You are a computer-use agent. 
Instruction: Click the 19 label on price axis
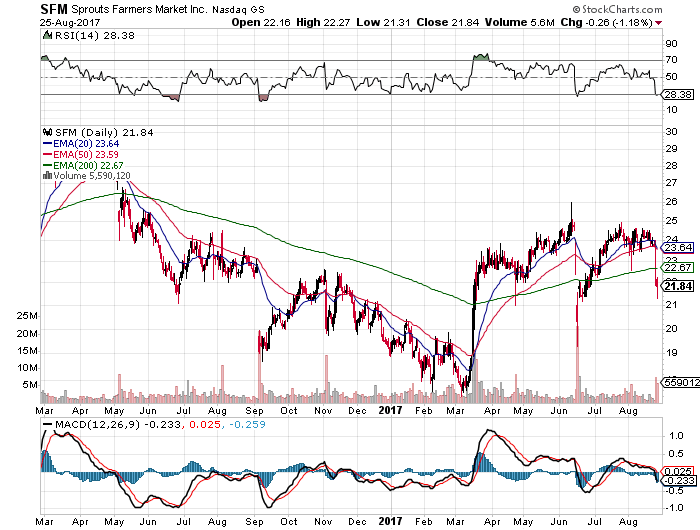point(671,353)
